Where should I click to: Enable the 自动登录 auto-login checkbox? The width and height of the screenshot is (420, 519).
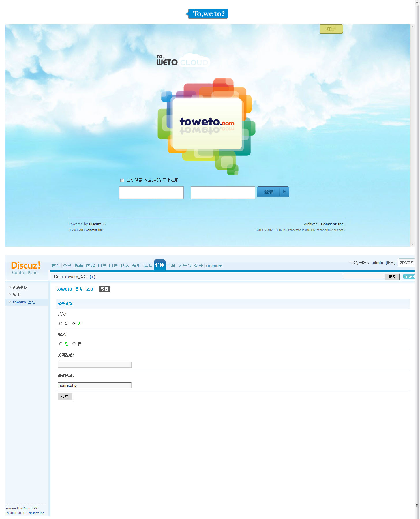tap(122, 180)
